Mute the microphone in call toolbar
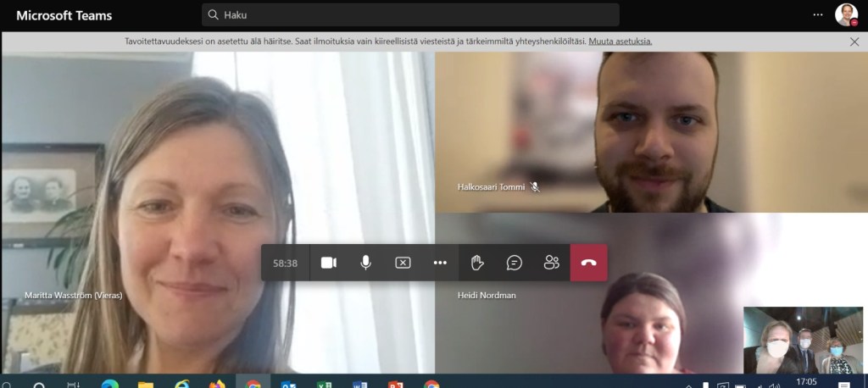This screenshot has width=868, height=388. point(365,263)
